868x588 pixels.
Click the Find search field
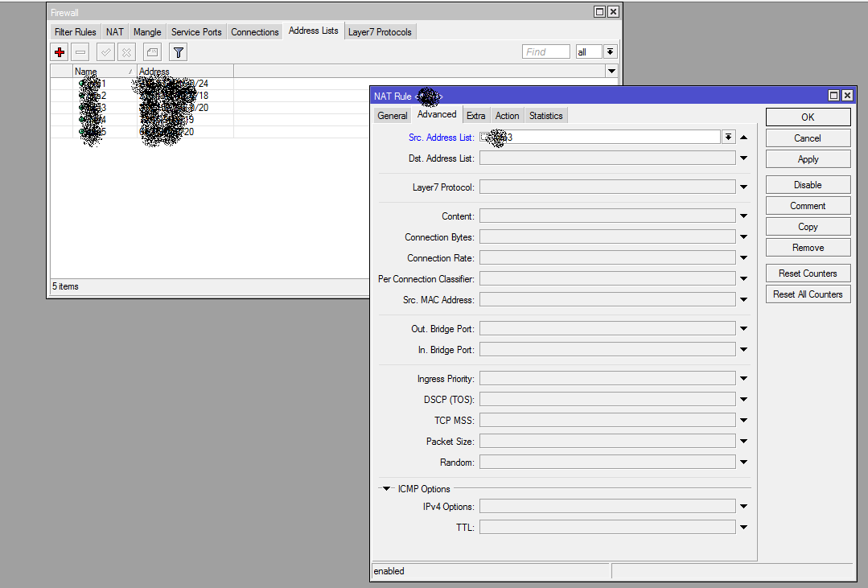[x=545, y=52]
